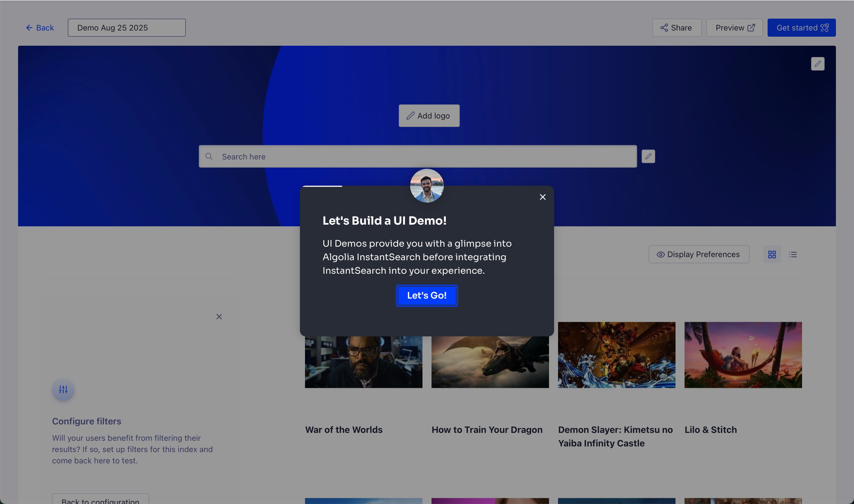Go Back using the arrow link
The width and height of the screenshot is (854, 504).
pos(40,28)
